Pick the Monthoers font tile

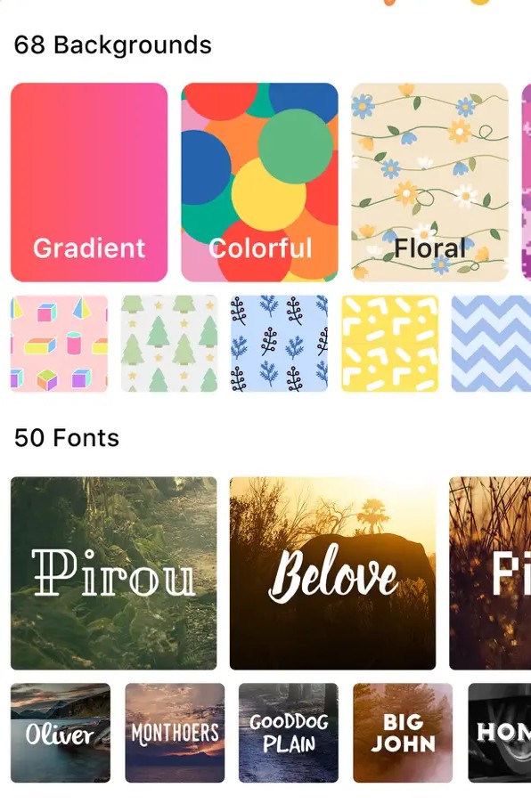[x=176, y=733]
